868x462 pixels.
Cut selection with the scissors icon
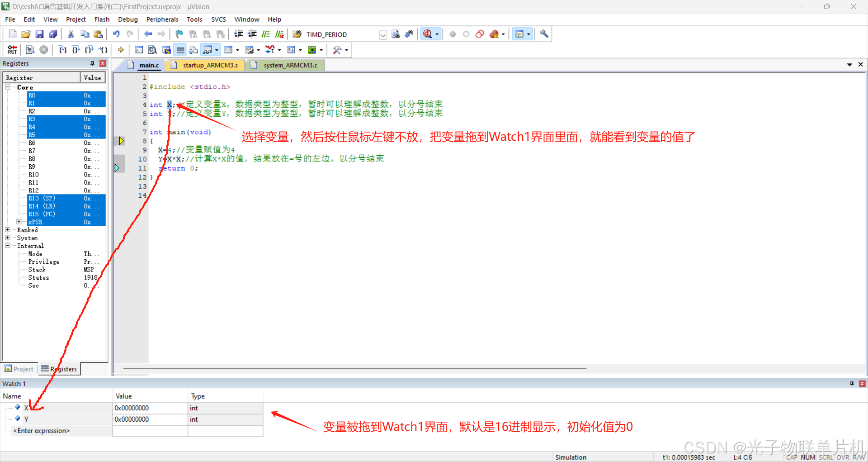pos(71,34)
